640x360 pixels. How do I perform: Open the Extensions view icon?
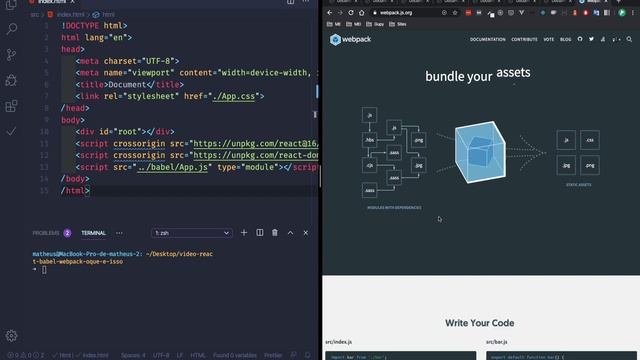(x=11, y=106)
